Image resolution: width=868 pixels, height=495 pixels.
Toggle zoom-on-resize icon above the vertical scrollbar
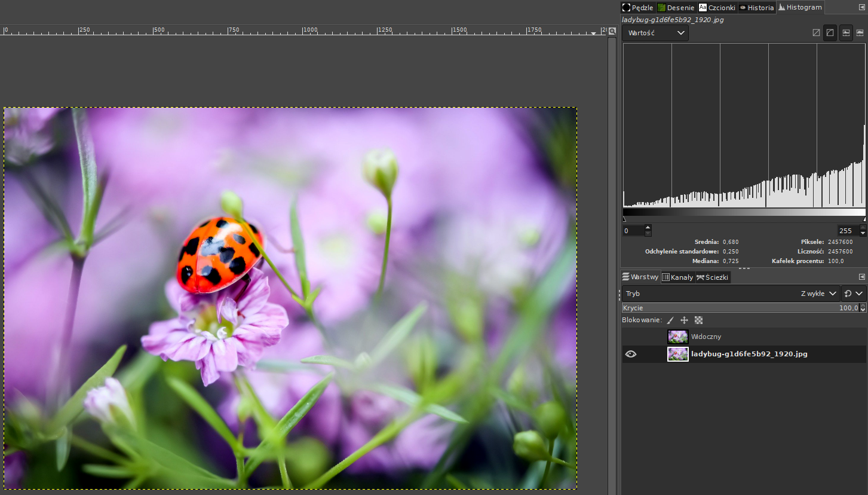tap(612, 31)
